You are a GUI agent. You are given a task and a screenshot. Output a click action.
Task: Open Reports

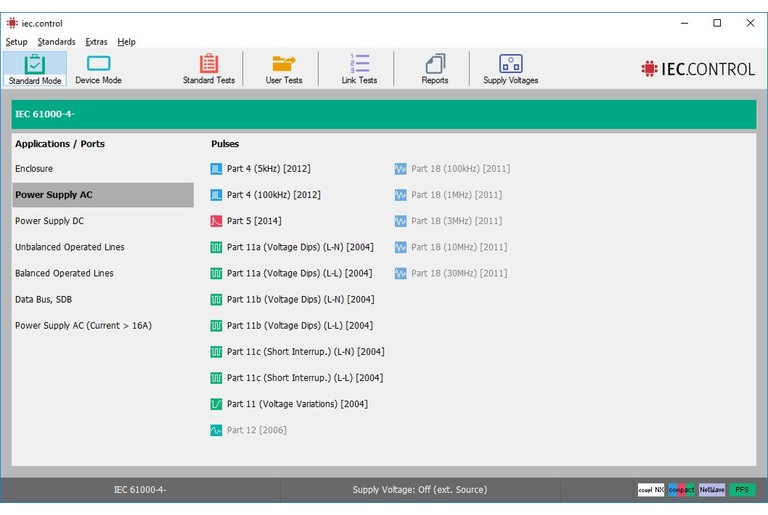[434, 69]
